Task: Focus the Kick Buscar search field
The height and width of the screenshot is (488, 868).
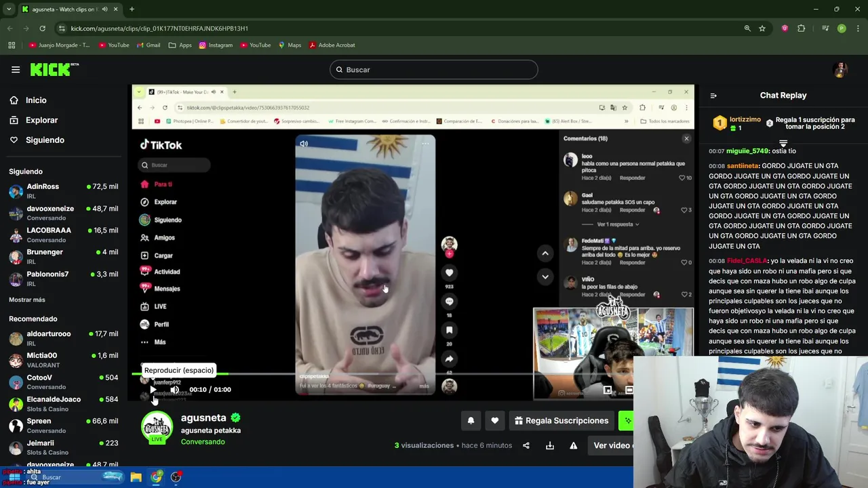Action: click(434, 70)
